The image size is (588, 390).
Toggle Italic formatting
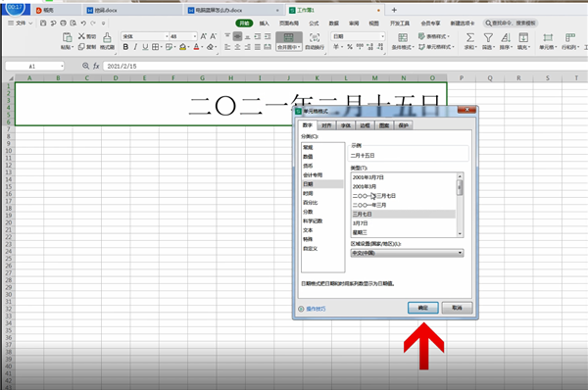tap(135, 47)
